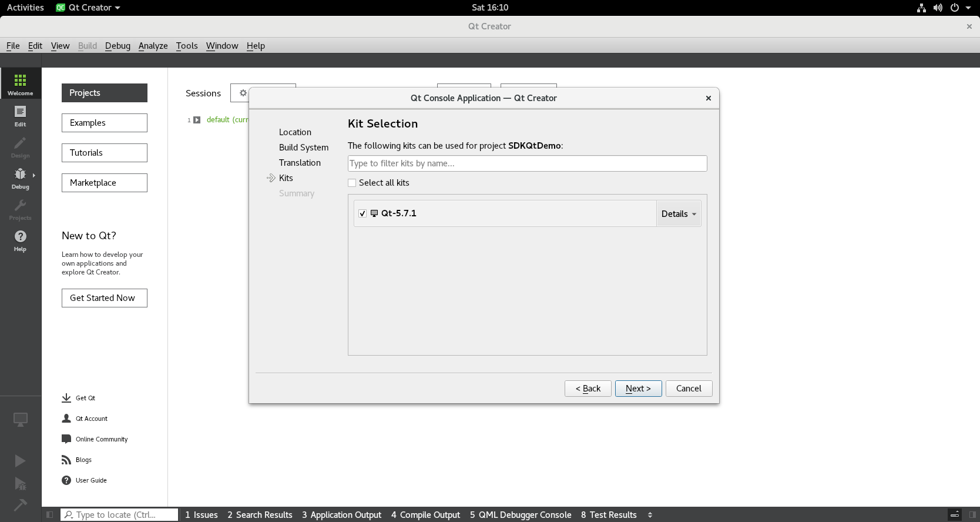Open Qt Creator app menu in top bar
Viewport: 980px width, 522px height.
[88, 8]
